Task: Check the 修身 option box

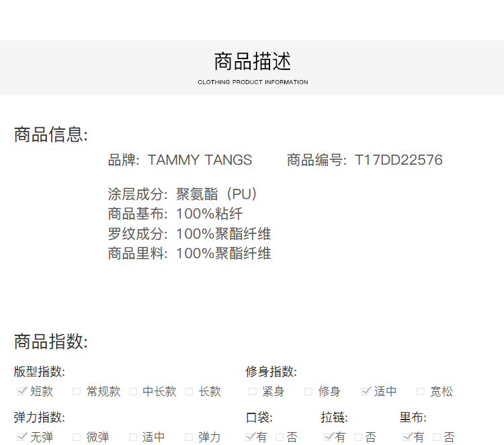Action: (308, 391)
